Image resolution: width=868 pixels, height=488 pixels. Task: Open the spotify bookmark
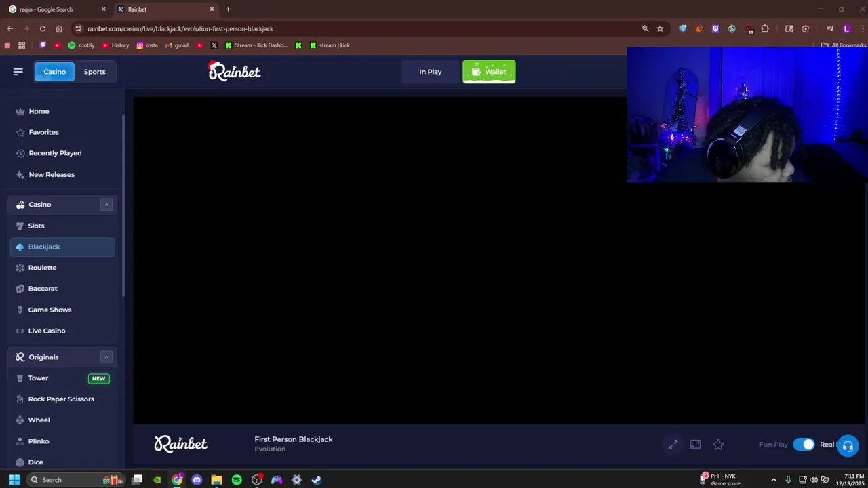[81, 45]
